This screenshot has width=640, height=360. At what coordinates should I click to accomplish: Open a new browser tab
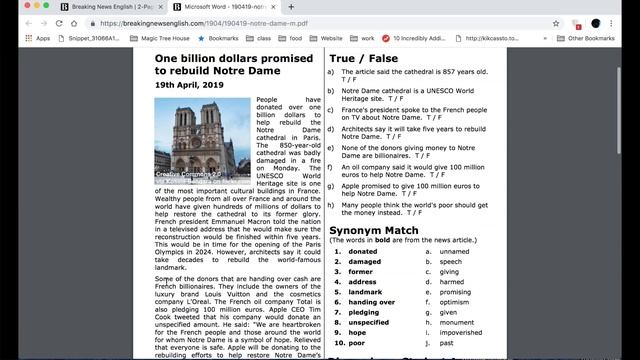291,7
